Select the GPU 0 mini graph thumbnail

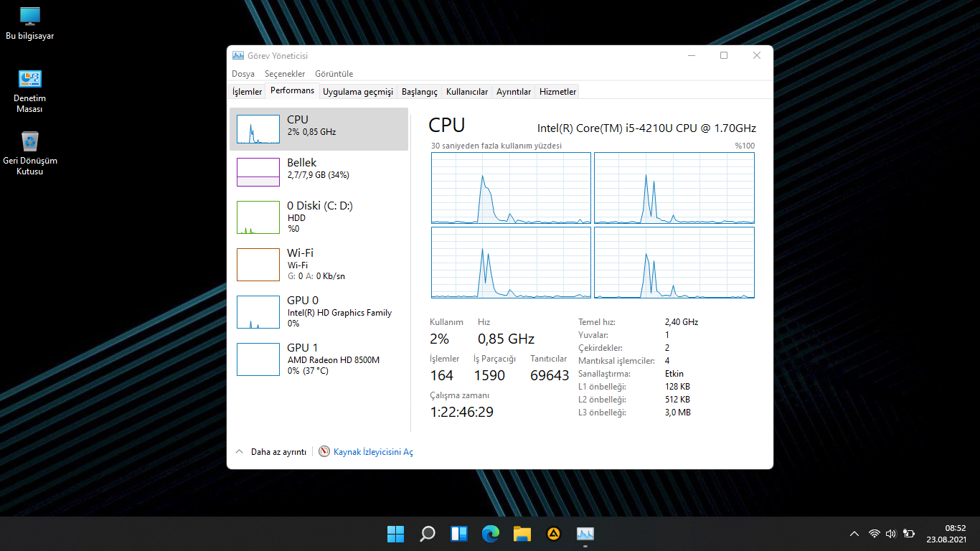(258, 312)
